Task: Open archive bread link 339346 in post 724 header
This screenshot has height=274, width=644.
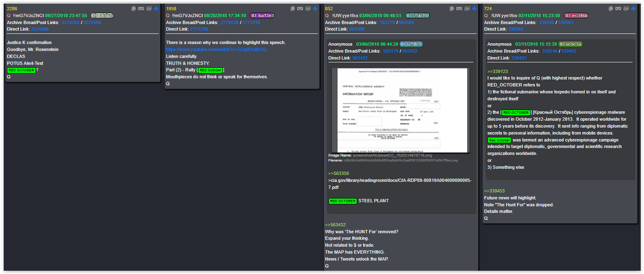Action: click(546, 22)
